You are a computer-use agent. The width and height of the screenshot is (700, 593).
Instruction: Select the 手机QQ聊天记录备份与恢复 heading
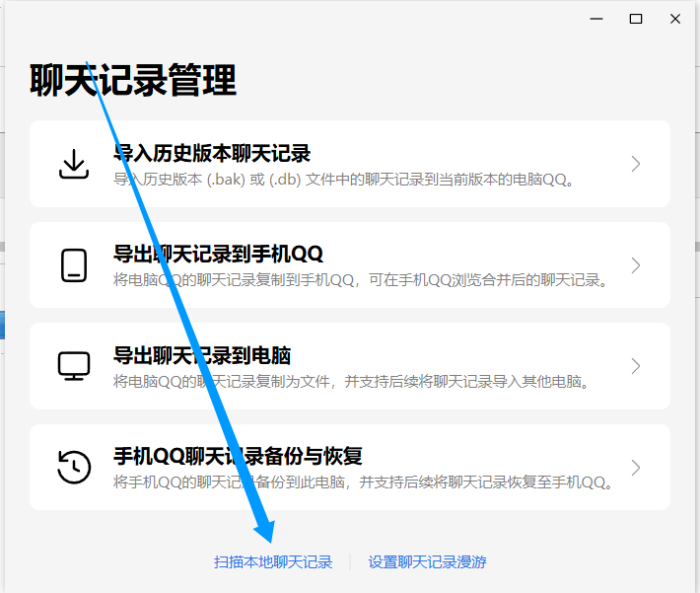tap(238, 456)
